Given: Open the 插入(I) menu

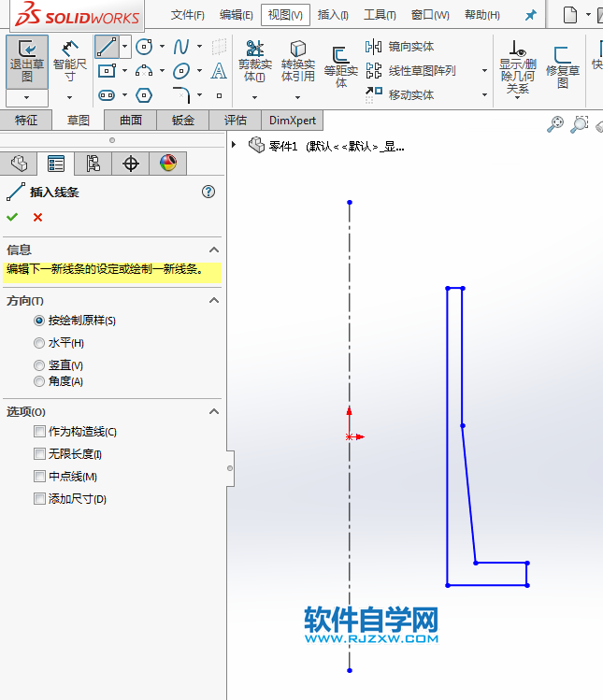Looking at the screenshot, I should (x=333, y=15).
